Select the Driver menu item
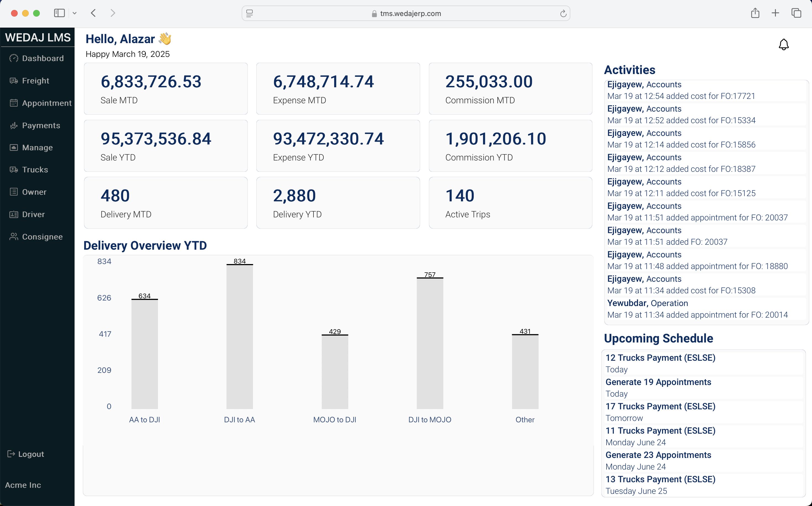The image size is (812, 506). [33, 214]
